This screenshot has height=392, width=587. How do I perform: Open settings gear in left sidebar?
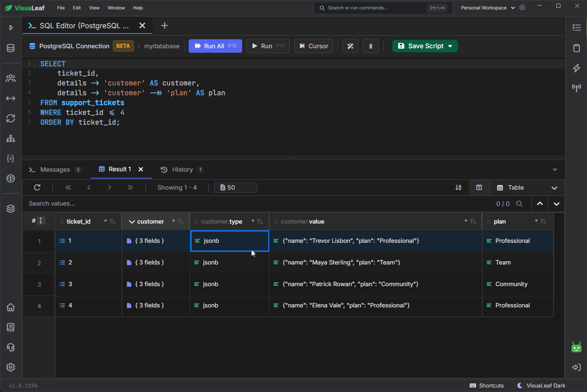(x=11, y=367)
